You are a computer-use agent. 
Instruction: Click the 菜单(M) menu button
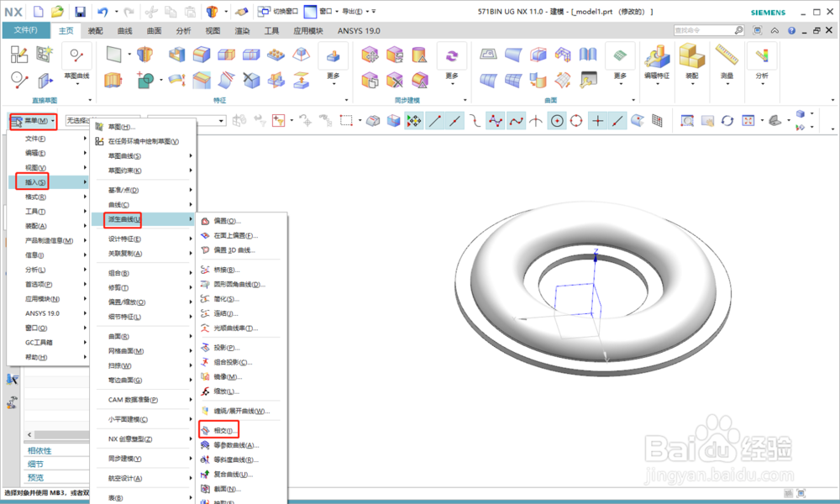33,121
